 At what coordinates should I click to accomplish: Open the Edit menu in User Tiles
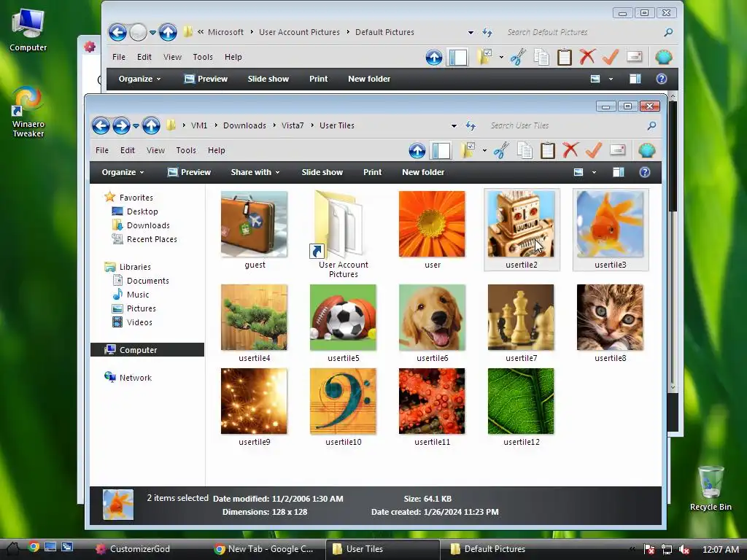pyautogui.click(x=127, y=150)
